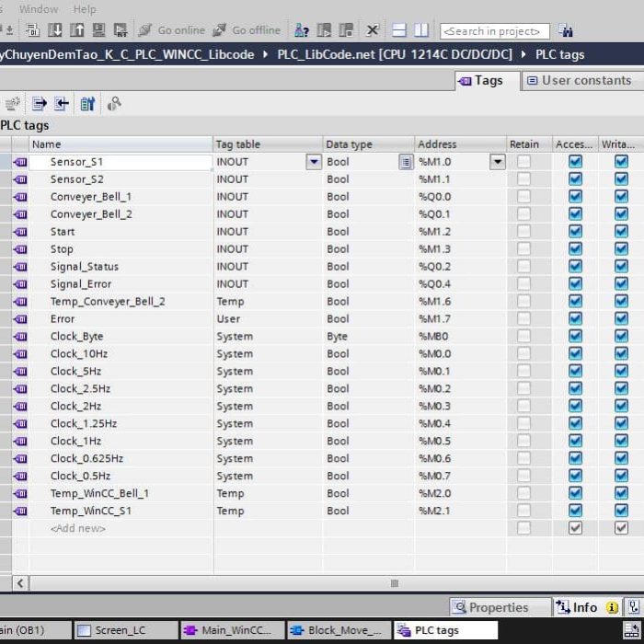Image resolution: width=644 pixels, height=644 pixels.
Task: Toggle Accessible checkbox for Stop tag
Action: coord(575,249)
